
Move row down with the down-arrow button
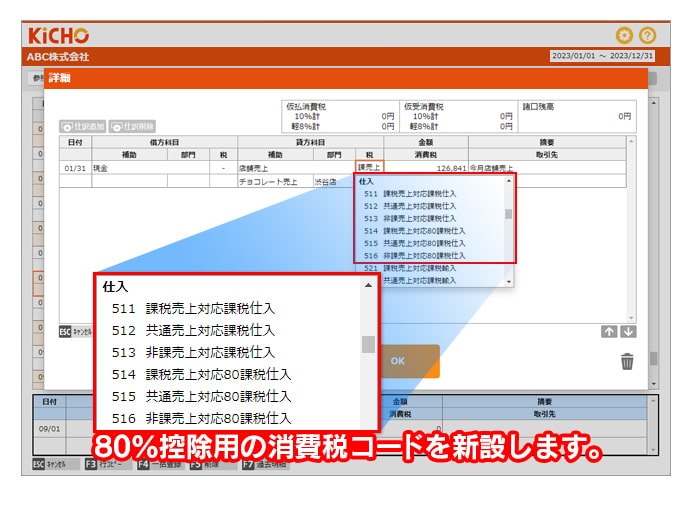628,332
